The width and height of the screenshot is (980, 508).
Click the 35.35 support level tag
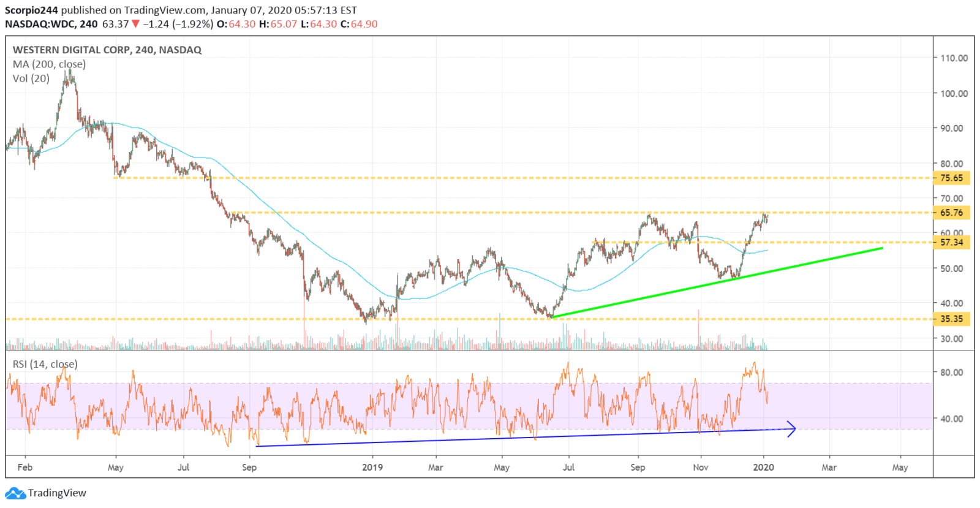(x=951, y=319)
